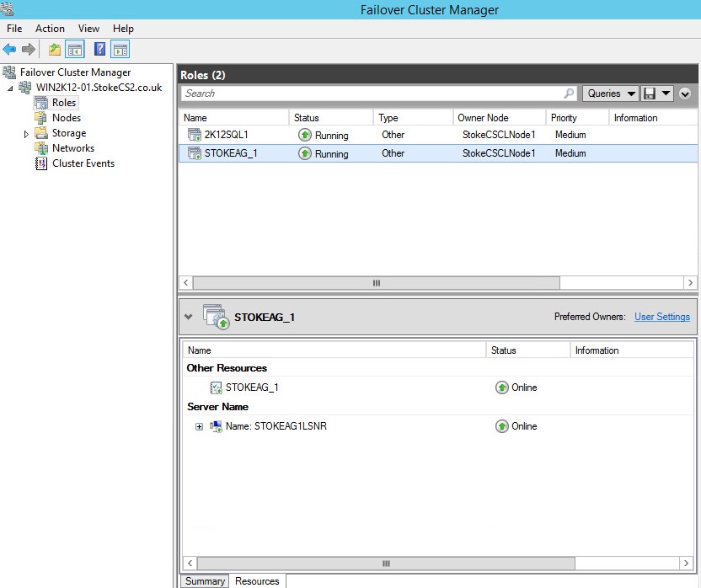701x588 pixels.
Task: Select Networks in the console tree
Action: pos(72,148)
